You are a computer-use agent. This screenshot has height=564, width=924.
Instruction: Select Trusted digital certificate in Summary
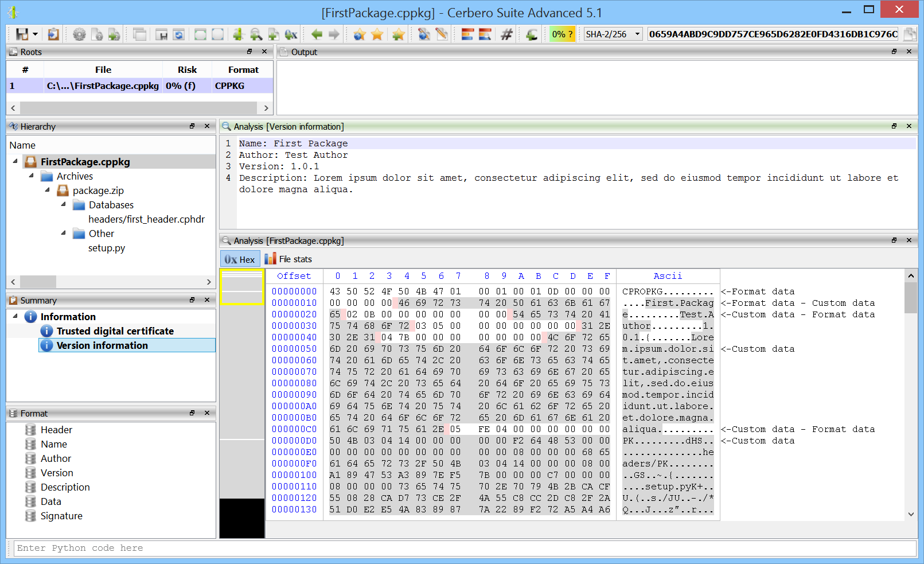pyautogui.click(x=115, y=331)
